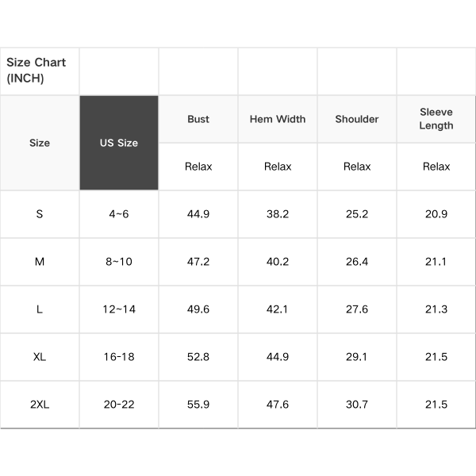Select the "2XL" row label
This screenshot has height=476, width=476.
tap(40, 405)
